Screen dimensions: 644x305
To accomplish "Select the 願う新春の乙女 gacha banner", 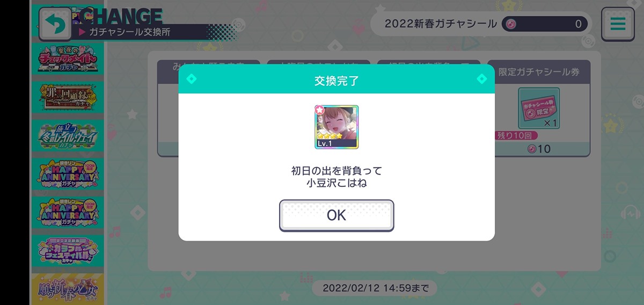I will (x=68, y=289).
